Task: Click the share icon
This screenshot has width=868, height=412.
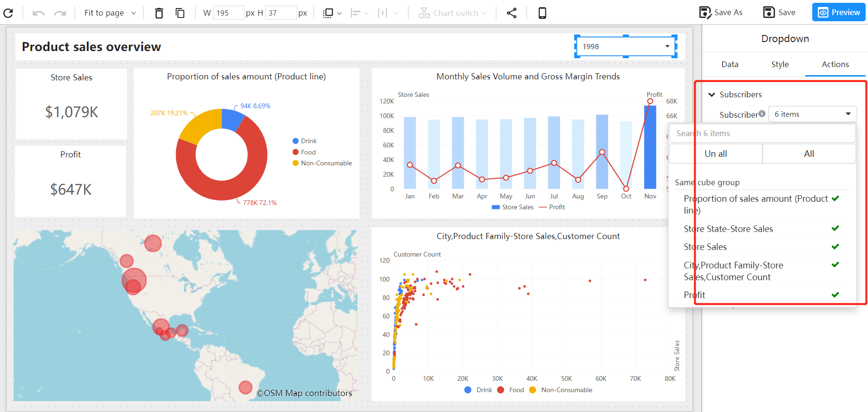Action: [x=511, y=13]
